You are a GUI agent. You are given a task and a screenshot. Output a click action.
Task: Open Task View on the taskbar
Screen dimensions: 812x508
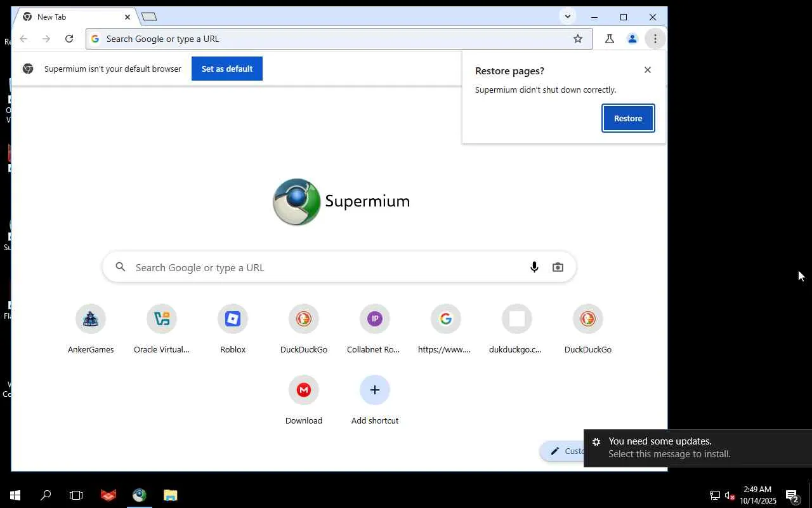click(x=76, y=495)
